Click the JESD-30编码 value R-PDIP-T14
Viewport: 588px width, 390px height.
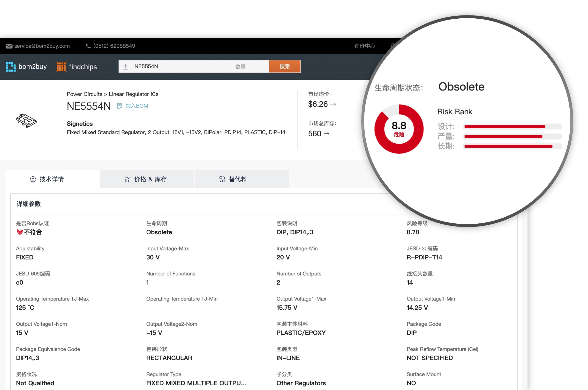pos(424,258)
